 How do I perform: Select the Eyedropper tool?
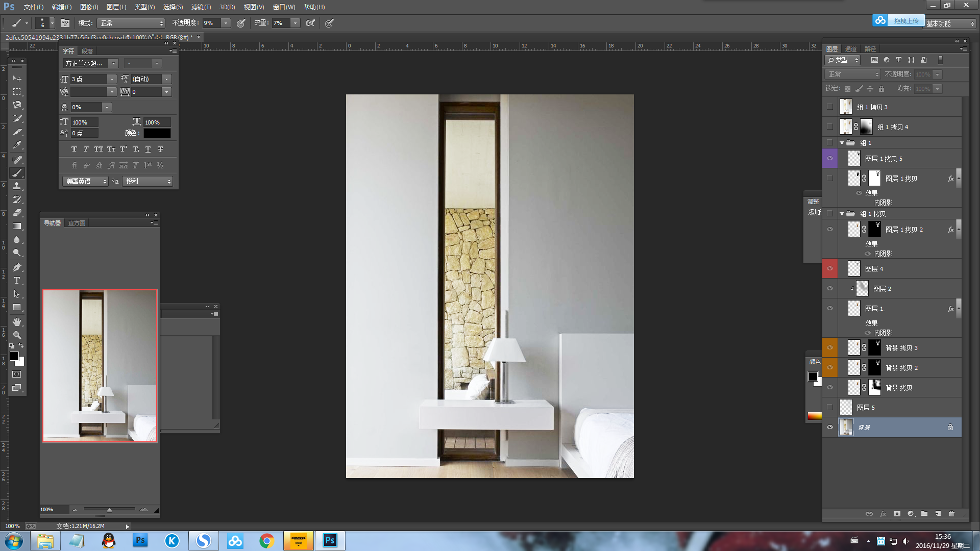pos(17,145)
